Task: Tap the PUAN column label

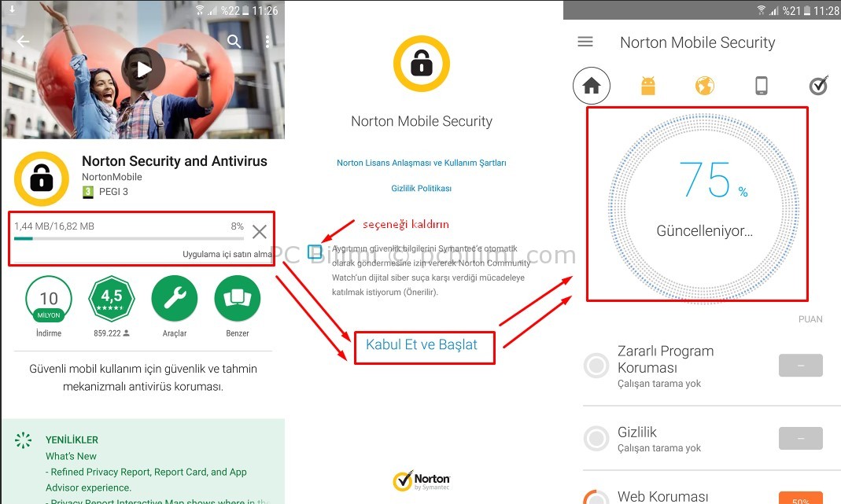Action: coord(810,319)
